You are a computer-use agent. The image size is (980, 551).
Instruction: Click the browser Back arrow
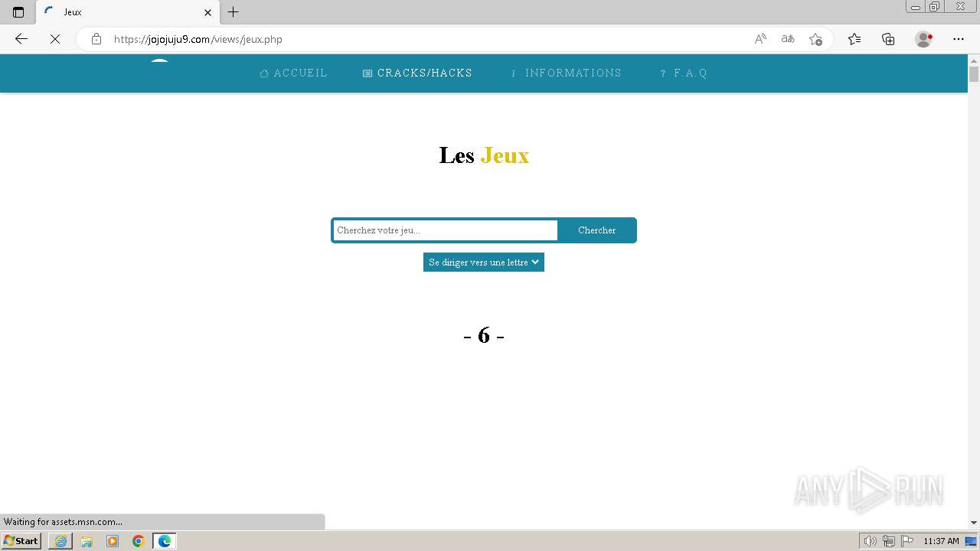coord(21,39)
